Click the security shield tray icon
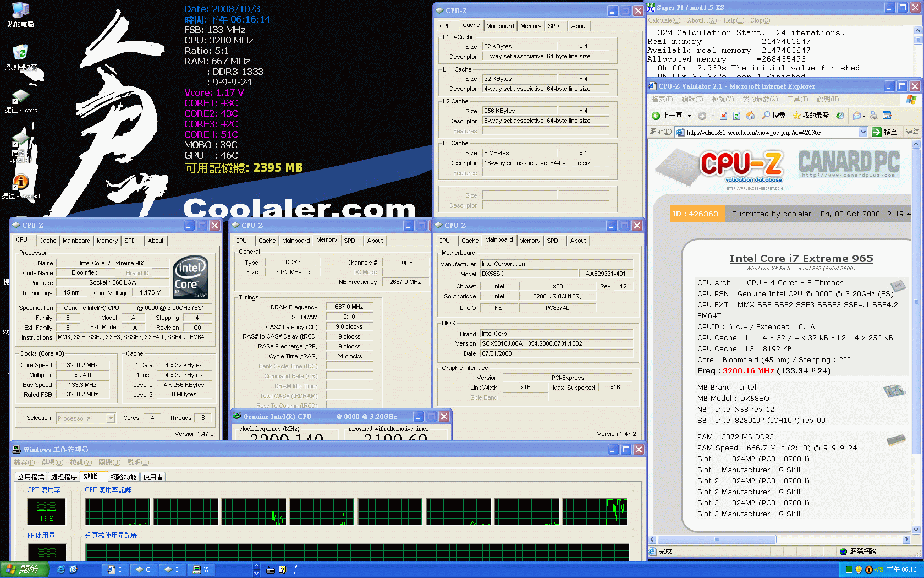 click(x=859, y=570)
